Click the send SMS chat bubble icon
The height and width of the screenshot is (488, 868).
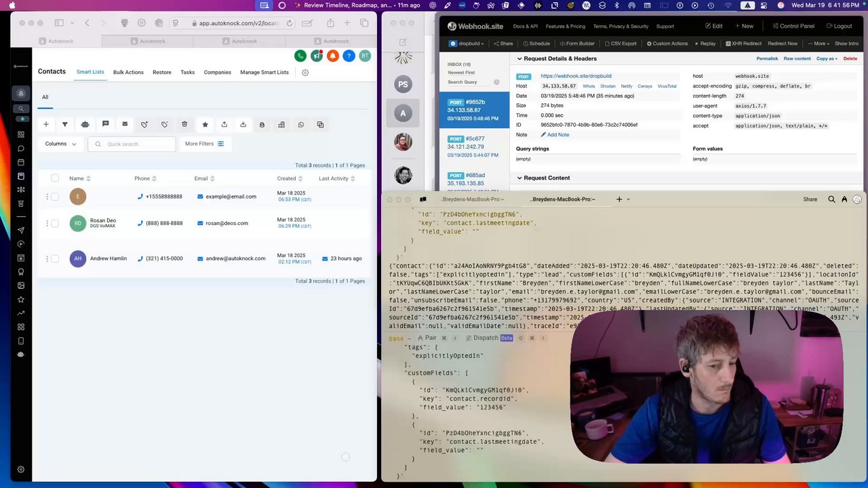tap(105, 125)
